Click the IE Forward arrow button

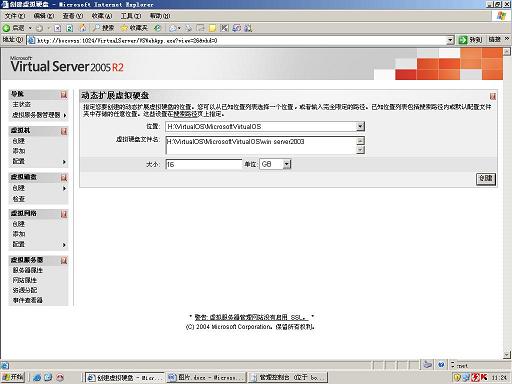[39, 28]
